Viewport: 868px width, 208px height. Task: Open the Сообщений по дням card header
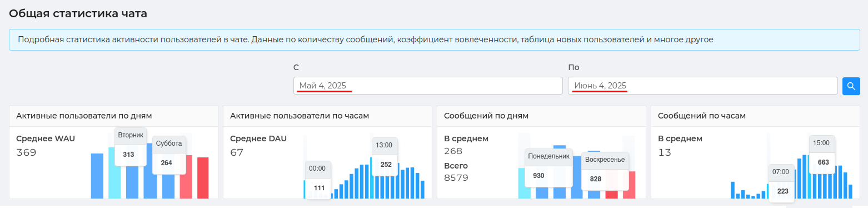[541, 116]
